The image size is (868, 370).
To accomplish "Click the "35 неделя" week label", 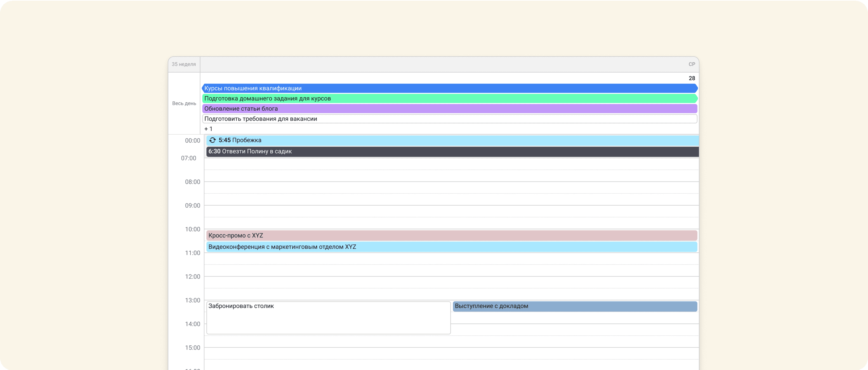I will [184, 64].
